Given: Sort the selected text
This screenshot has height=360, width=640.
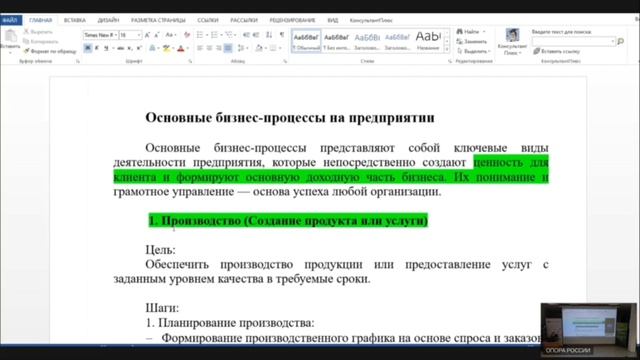Looking at the screenshot, I should tap(269, 35).
